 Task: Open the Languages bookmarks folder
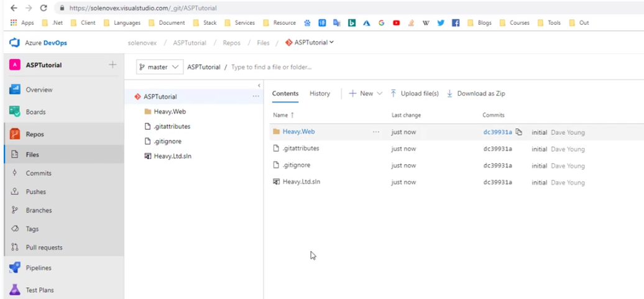[x=122, y=23]
